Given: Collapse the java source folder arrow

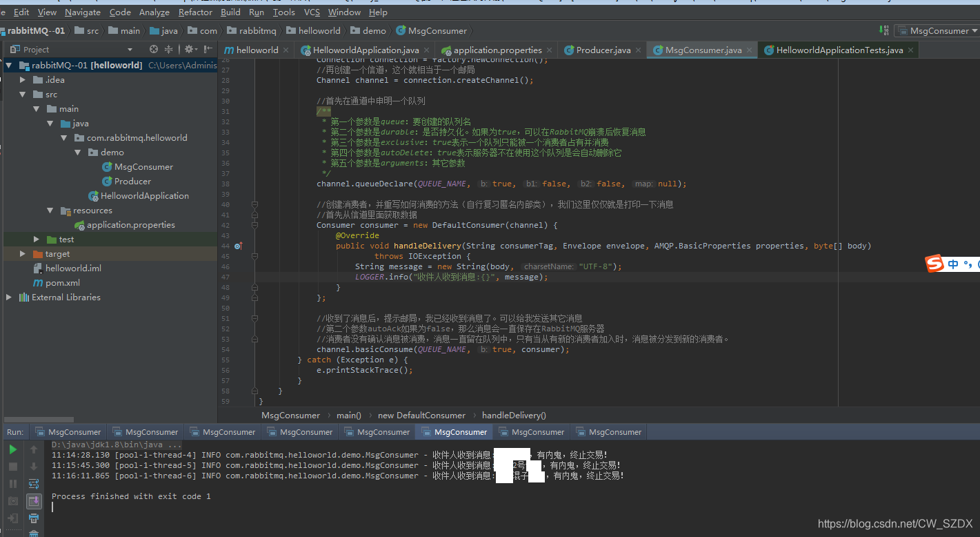Looking at the screenshot, I should point(50,124).
